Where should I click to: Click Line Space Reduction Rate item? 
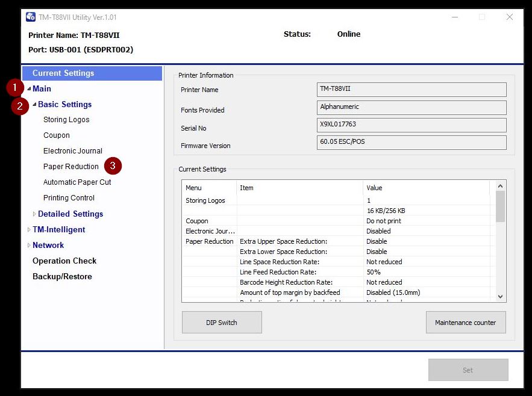click(x=280, y=262)
